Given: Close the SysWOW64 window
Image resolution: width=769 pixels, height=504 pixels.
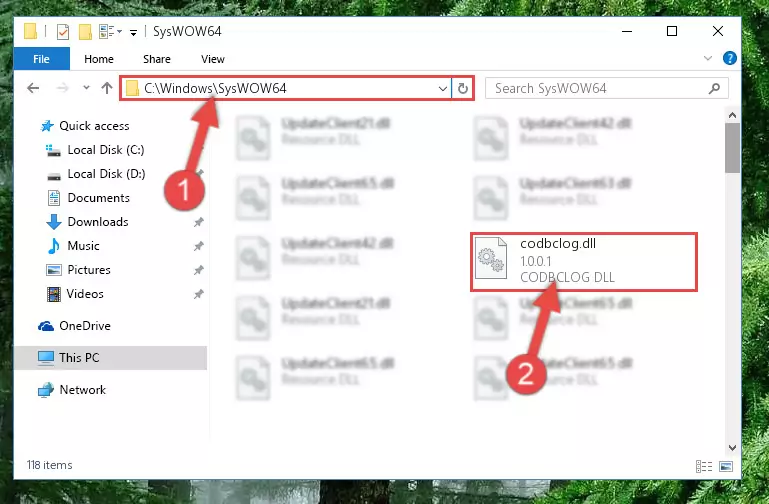Looking at the screenshot, I should [718, 31].
